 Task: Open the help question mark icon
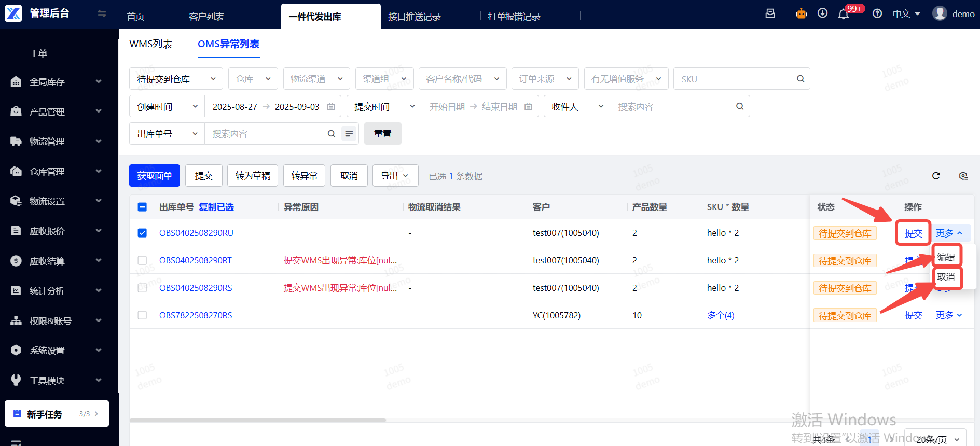coord(877,13)
